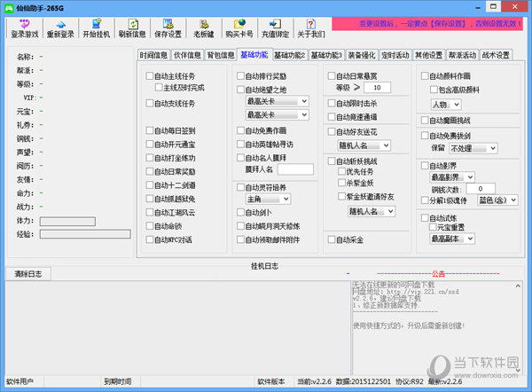Click the 登录游戏 toolbar icon
This screenshot has width=532, height=392.
click(x=25, y=28)
